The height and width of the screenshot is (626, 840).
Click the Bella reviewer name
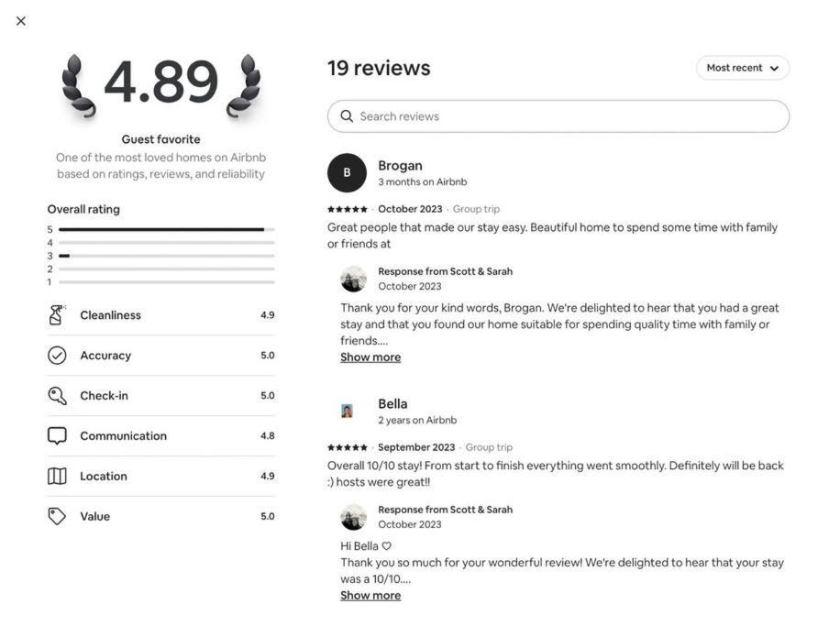click(x=392, y=404)
